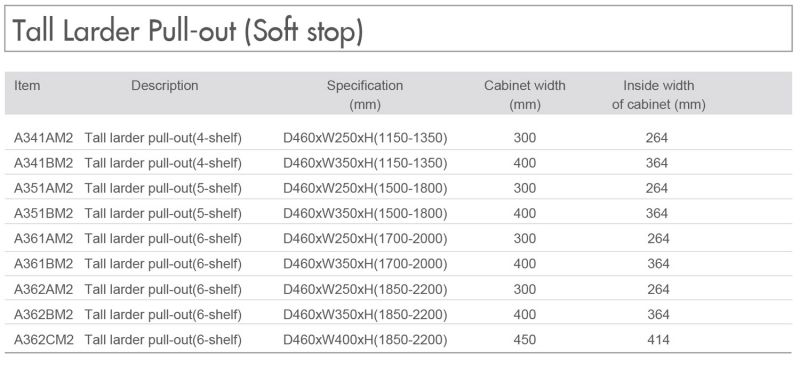Click the Cabinet width column header
This screenshot has width=800, height=369.
(x=524, y=95)
